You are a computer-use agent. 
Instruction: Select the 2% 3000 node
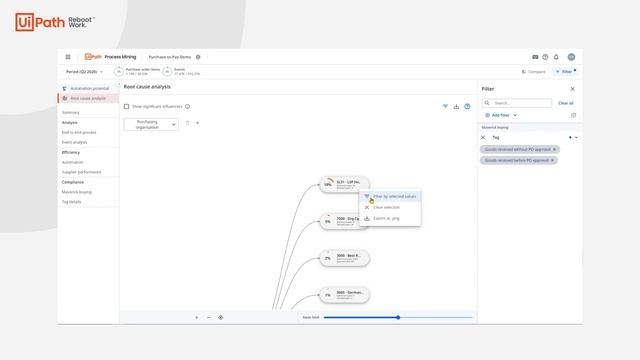click(344, 258)
